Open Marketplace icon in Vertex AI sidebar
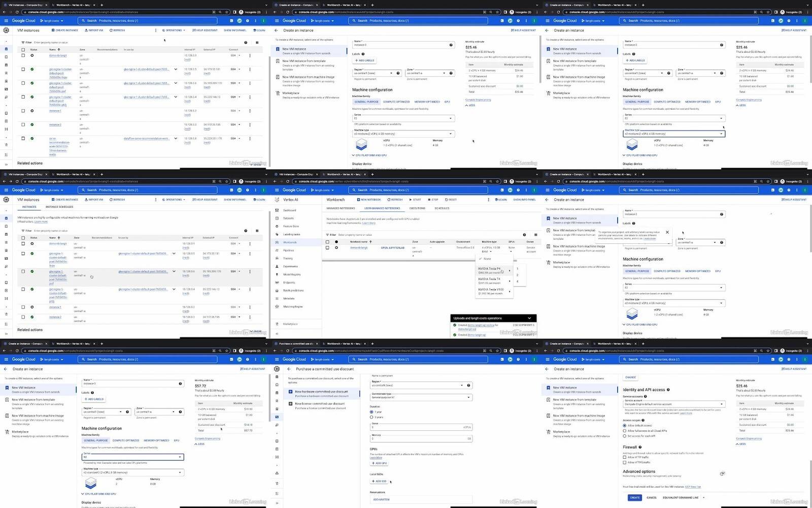Image resolution: width=812 pixels, height=508 pixels. [277, 324]
